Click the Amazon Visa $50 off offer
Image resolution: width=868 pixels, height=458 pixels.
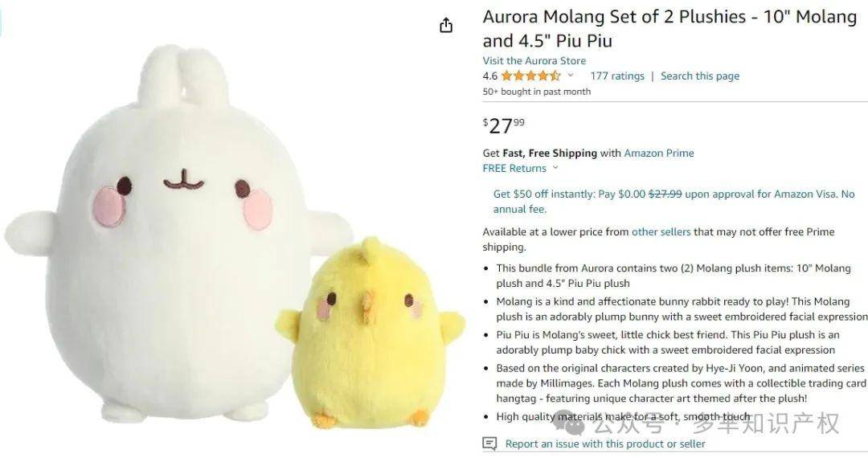[x=674, y=202]
